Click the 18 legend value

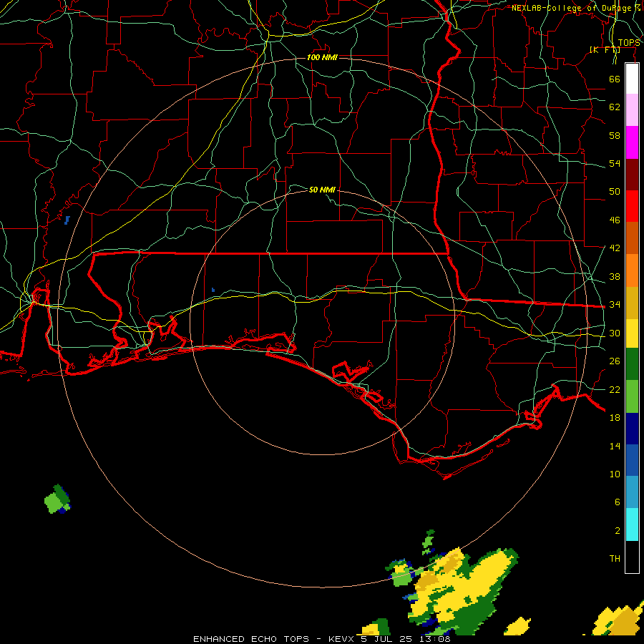[x=615, y=418]
